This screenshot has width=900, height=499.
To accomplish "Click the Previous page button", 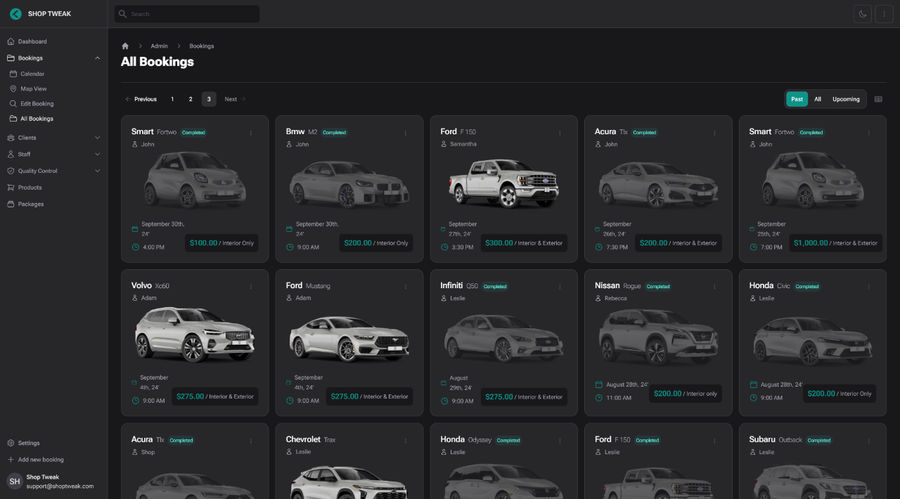I will (x=141, y=99).
